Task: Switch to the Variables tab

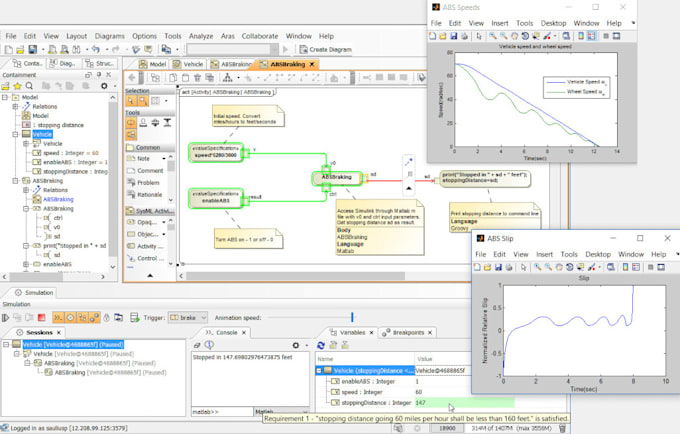Action: click(352, 333)
